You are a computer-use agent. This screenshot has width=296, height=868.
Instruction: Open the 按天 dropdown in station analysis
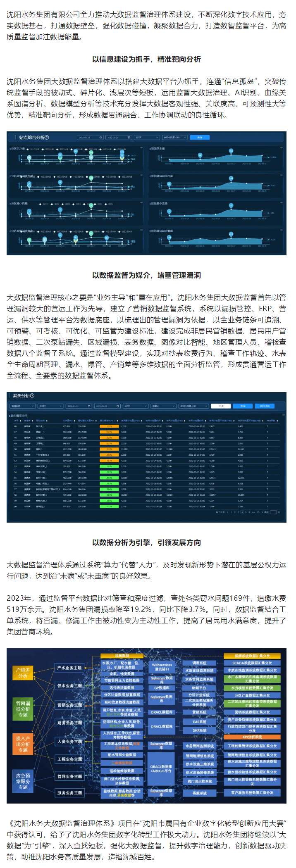[147, 138]
